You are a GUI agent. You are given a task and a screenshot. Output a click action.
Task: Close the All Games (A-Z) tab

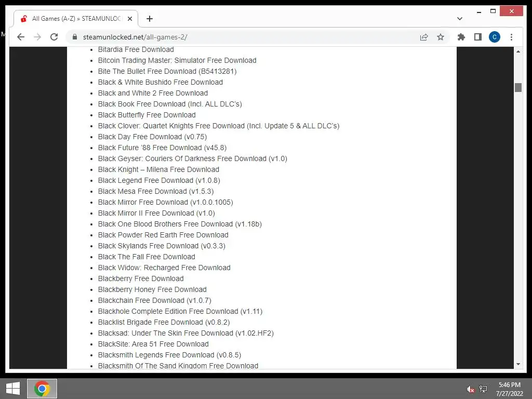(x=129, y=19)
